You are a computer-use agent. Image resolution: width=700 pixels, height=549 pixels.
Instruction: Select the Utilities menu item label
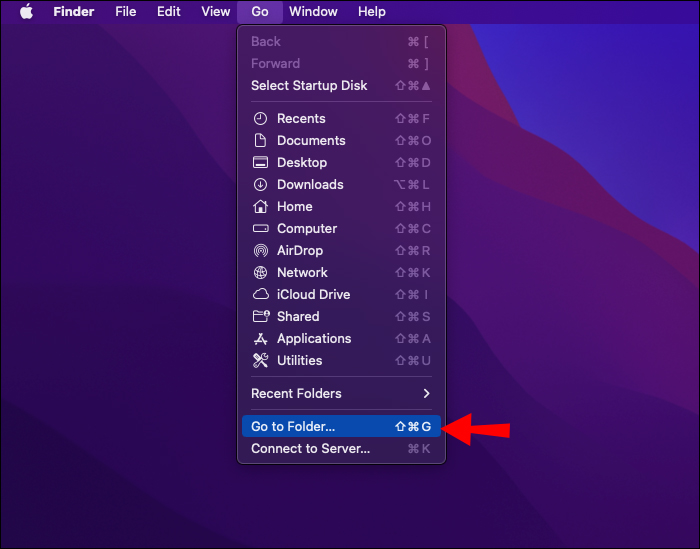click(x=300, y=361)
